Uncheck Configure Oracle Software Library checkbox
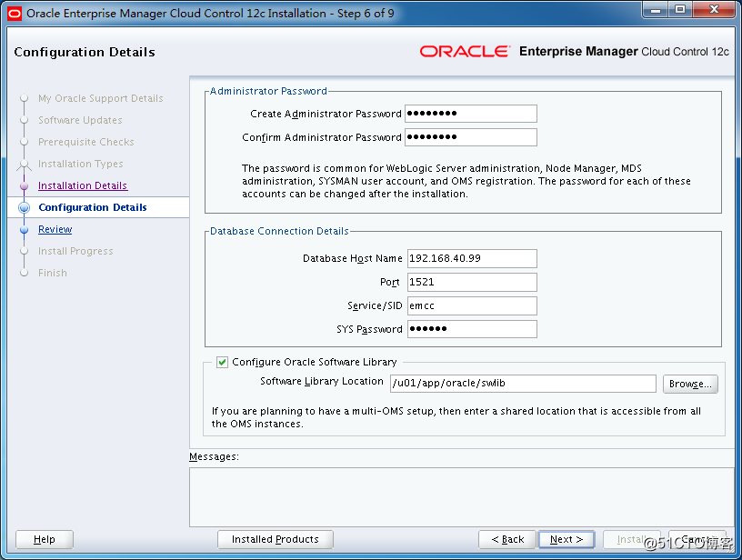The image size is (742, 560). (x=222, y=362)
